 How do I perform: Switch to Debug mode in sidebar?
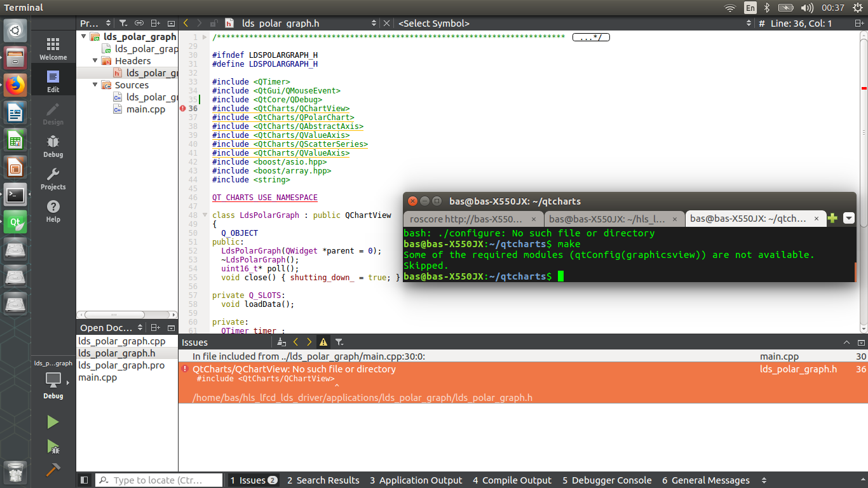(53, 146)
